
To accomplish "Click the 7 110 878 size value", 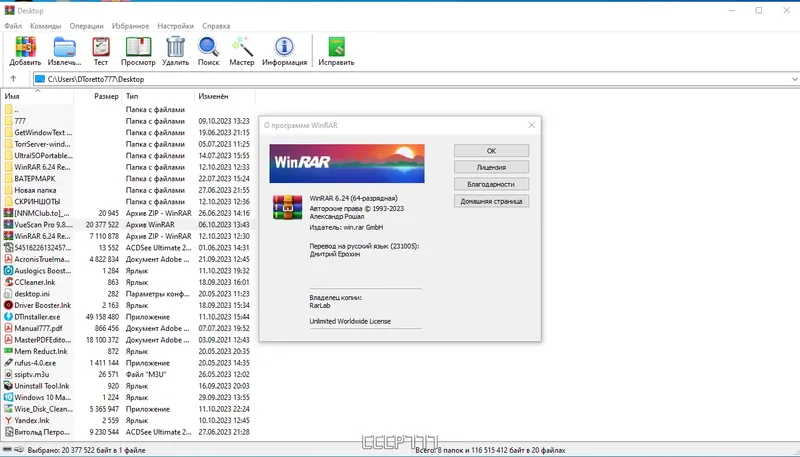I will 104,236.
